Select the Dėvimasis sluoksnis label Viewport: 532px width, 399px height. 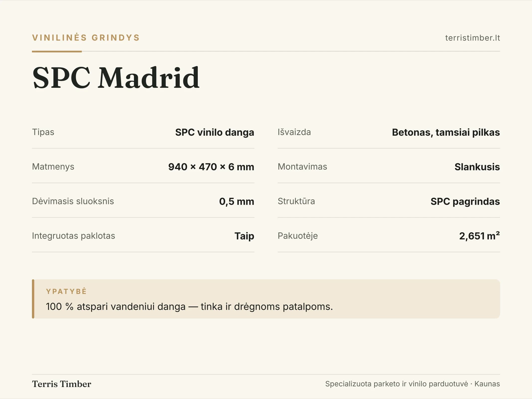(73, 201)
